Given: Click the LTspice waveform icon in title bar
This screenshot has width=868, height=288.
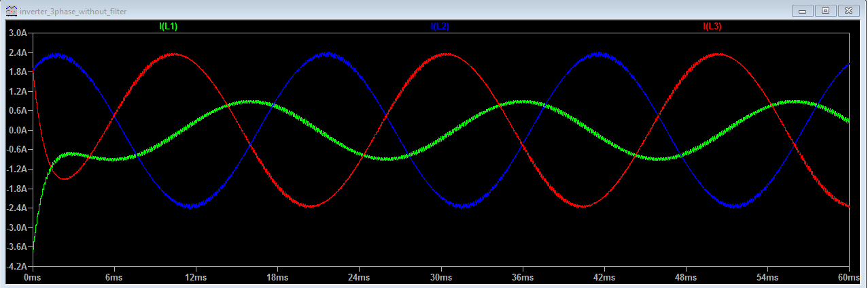Looking at the screenshot, I should (x=11, y=12).
